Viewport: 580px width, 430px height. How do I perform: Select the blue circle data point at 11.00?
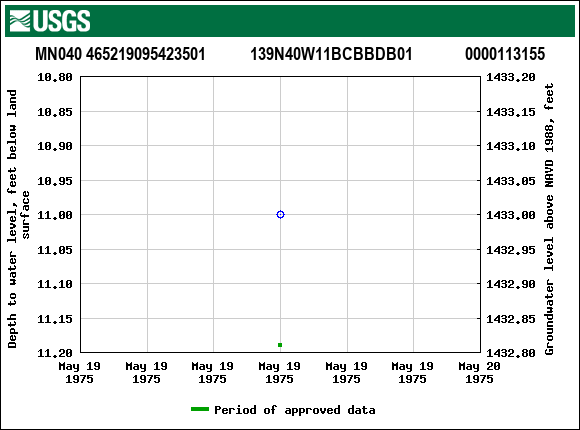(280, 215)
